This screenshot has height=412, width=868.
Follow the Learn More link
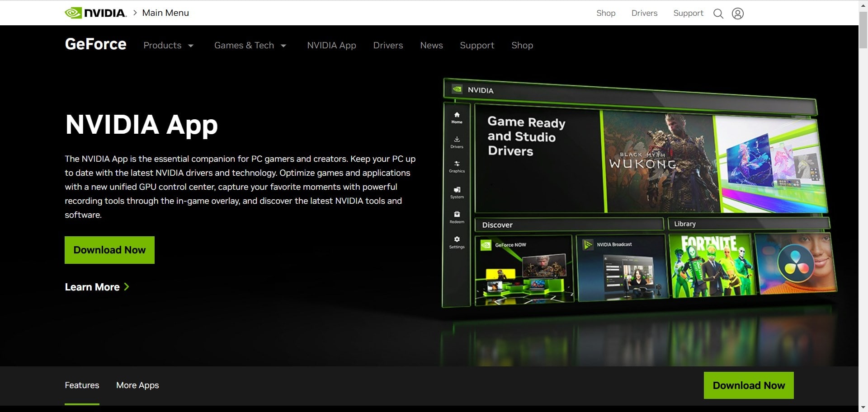[97, 287]
